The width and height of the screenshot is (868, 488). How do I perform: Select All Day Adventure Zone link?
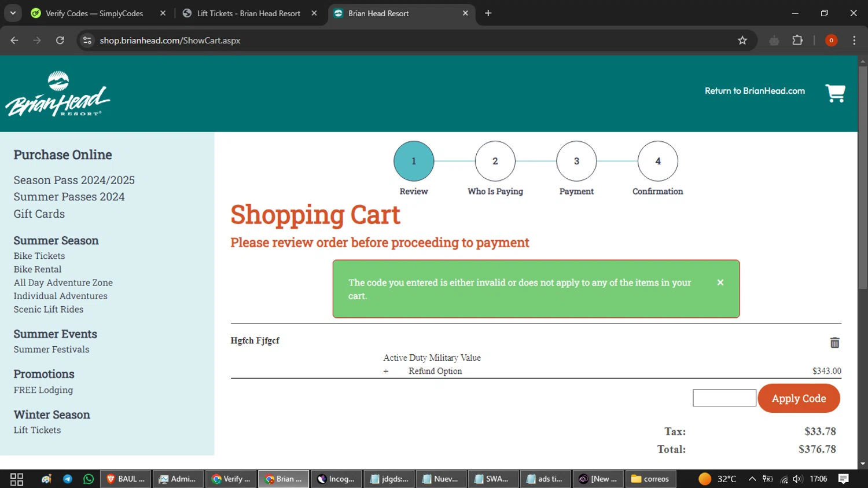(63, 282)
